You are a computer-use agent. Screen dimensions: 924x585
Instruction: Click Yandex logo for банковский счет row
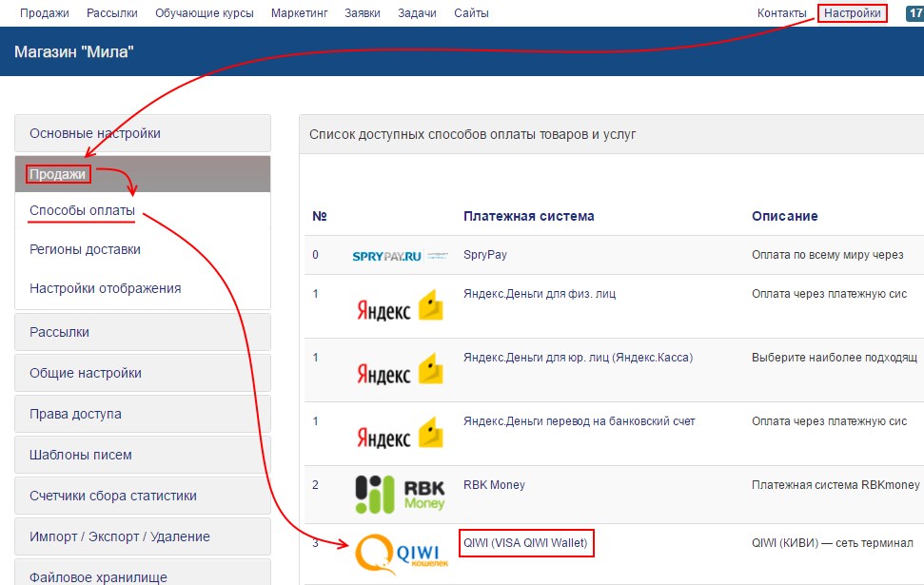click(400, 432)
